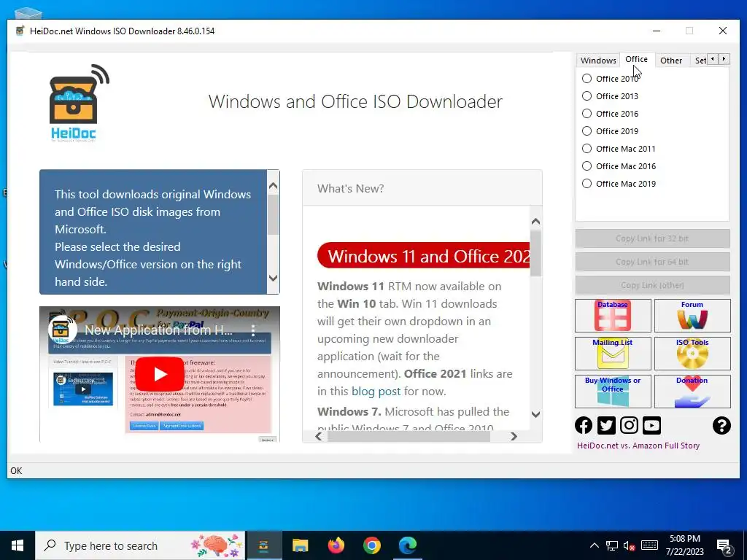Click the What's New horizontal scrollbar thumb
This screenshot has height=560, width=747.
(409, 436)
